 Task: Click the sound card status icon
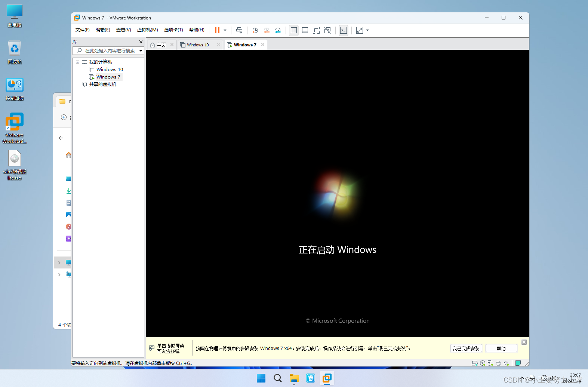click(506, 363)
